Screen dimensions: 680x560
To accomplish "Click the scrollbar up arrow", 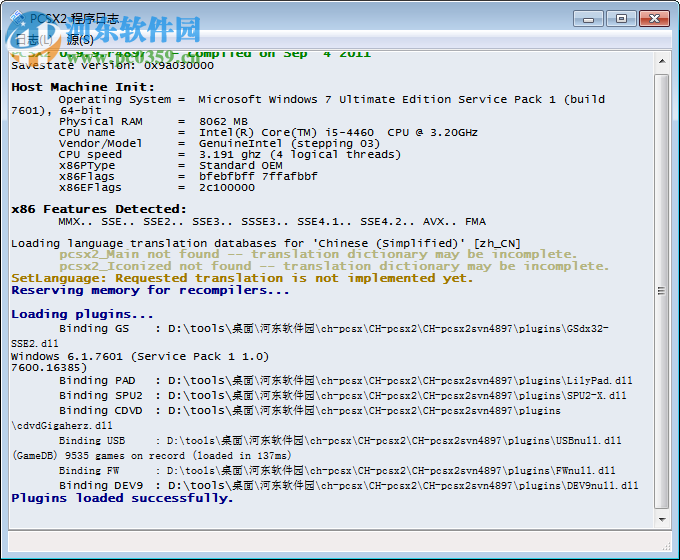I will coord(662,62).
